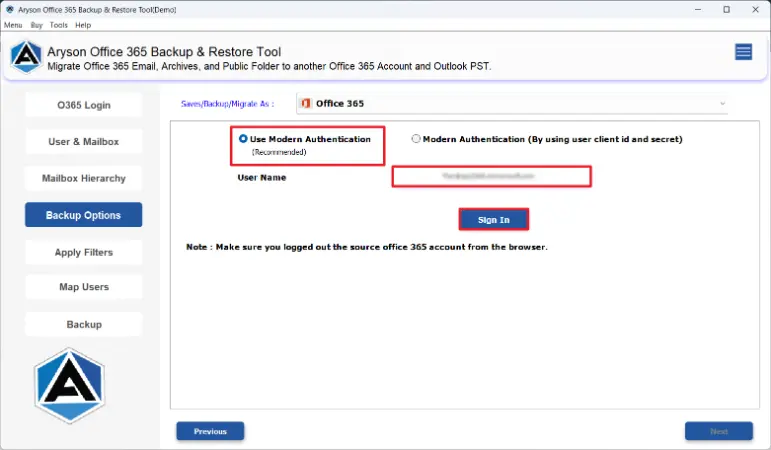Image resolution: width=771 pixels, height=450 pixels.
Task: Click the User Name label
Action: click(262, 178)
